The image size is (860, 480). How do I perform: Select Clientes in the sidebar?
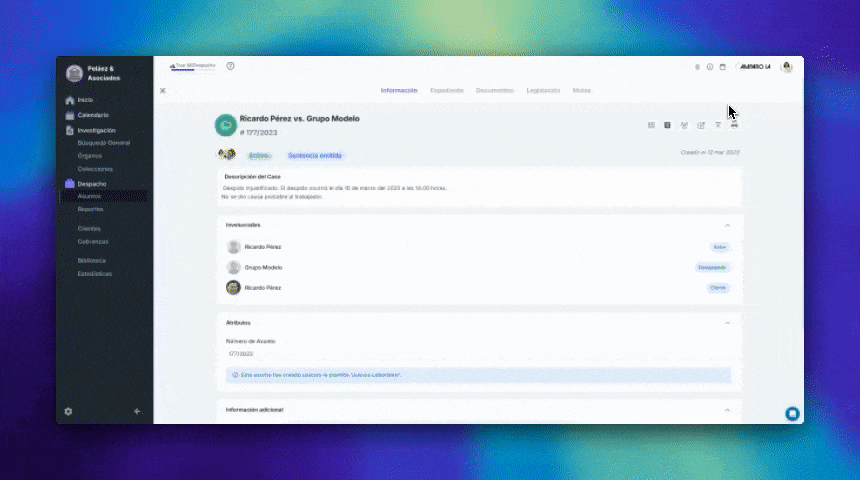pyautogui.click(x=89, y=228)
